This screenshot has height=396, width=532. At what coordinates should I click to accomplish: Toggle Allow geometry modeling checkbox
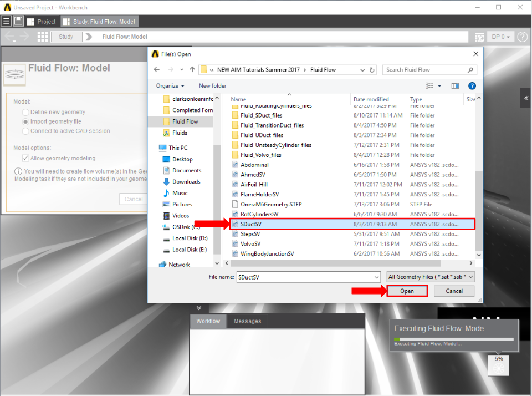[x=25, y=158]
